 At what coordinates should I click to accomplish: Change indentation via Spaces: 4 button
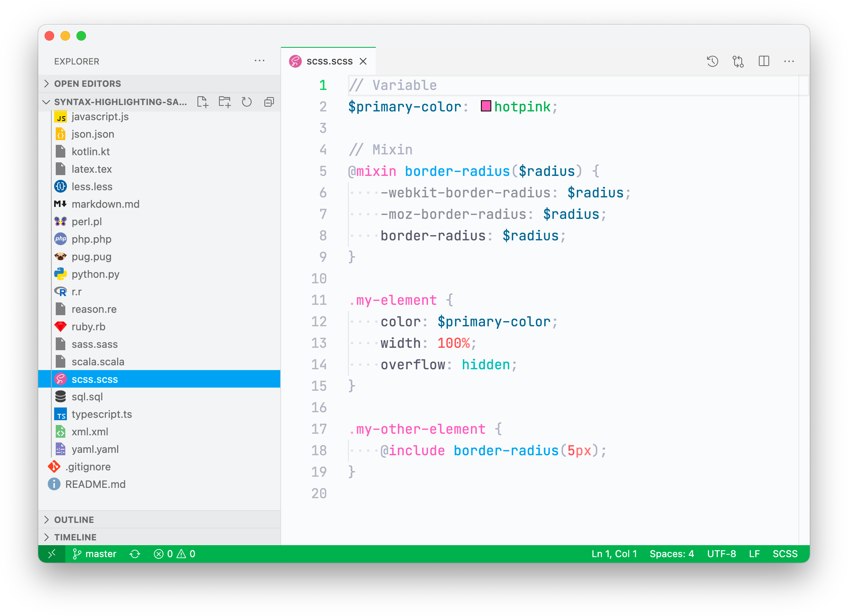672,554
